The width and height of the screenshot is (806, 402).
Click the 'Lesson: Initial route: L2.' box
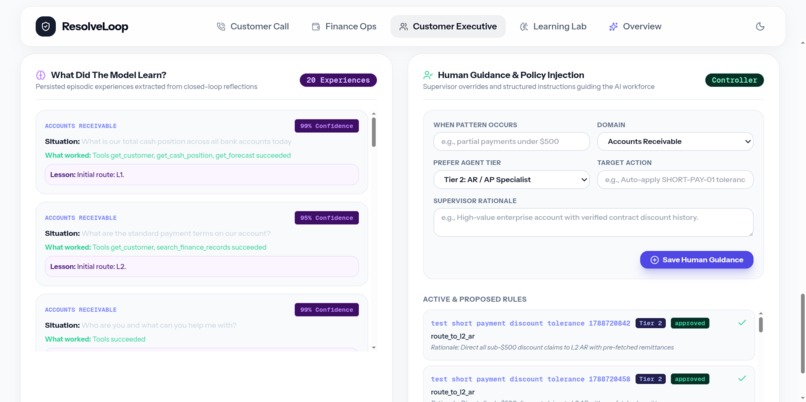[202, 267]
